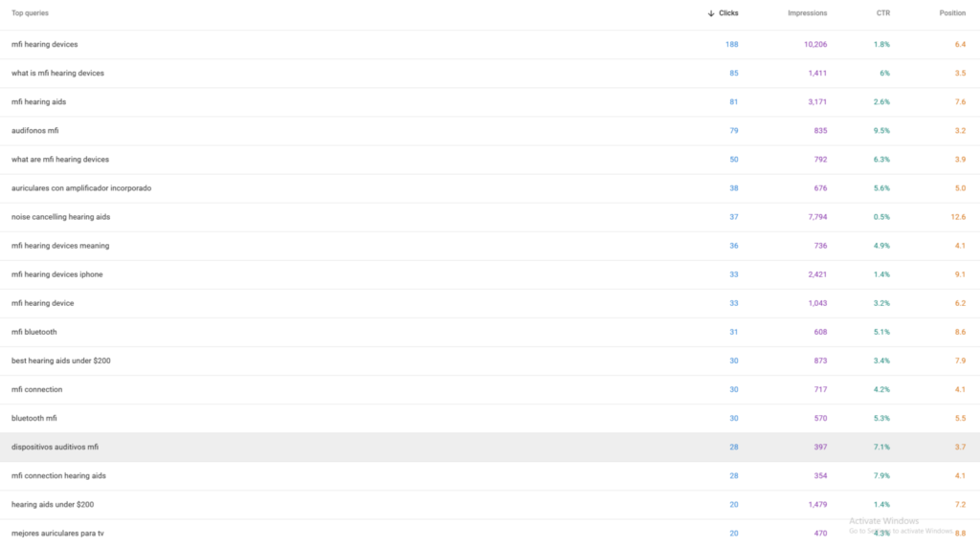Click the 2,421 impressions value
980x546 pixels.
click(x=817, y=274)
